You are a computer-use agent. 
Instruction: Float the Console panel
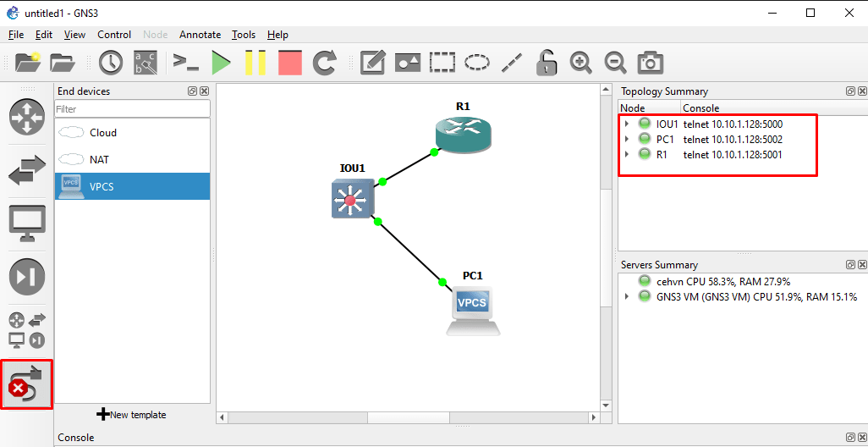click(x=850, y=437)
